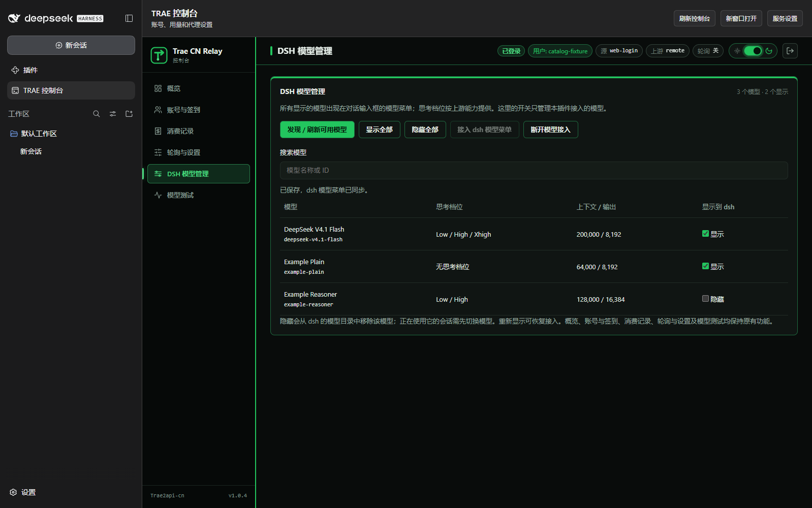Click the DeepSeek V4.1 Flash model name
Image resolution: width=812 pixels, height=508 pixels.
[314, 230]
